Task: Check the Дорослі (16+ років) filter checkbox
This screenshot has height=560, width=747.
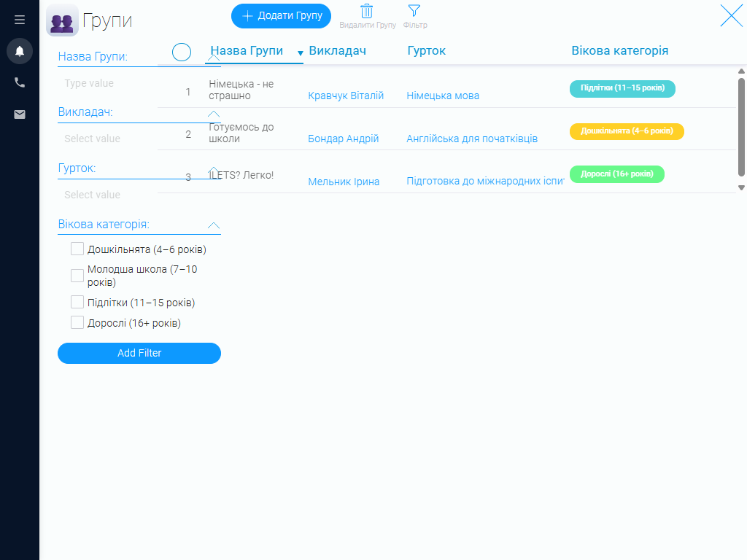Action: (77, 322)
